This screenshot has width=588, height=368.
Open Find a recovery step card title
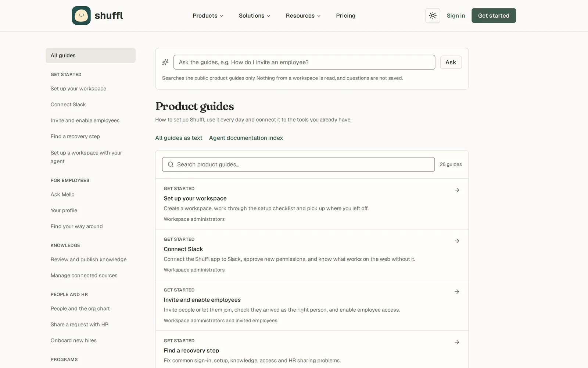pos(191,351)
